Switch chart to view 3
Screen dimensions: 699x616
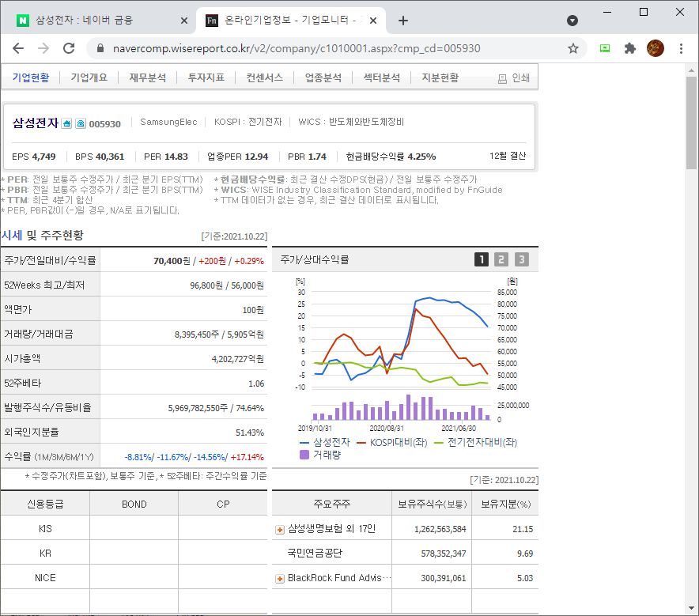pyautogui.click(x=522, y=259)
